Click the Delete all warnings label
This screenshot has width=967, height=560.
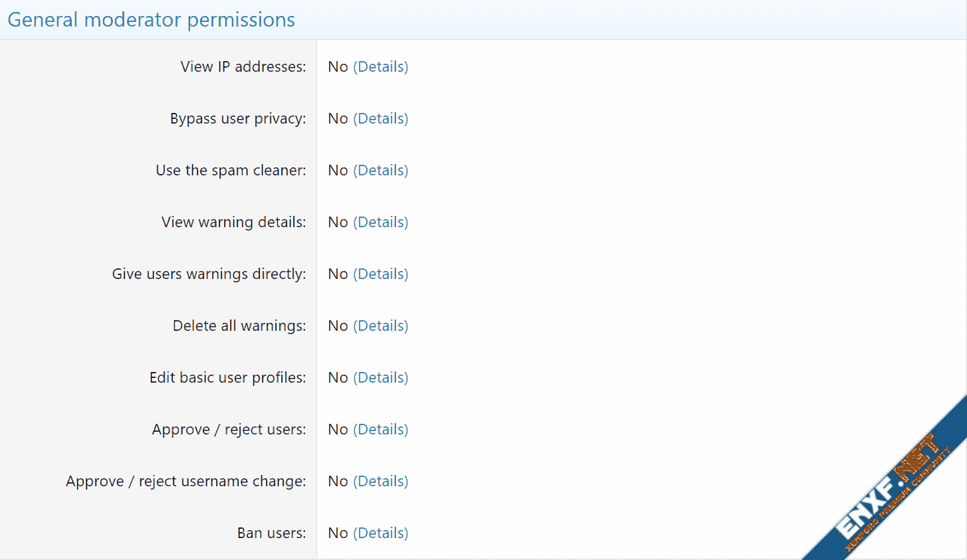(x=239, y=326)
